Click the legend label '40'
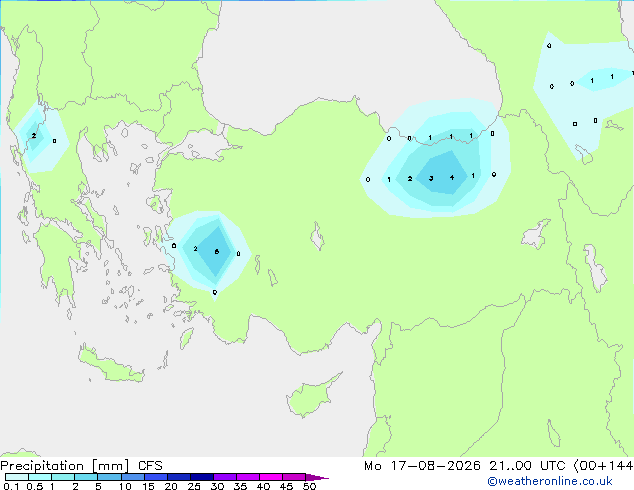 pyautogui.click(x=263, y=486)
